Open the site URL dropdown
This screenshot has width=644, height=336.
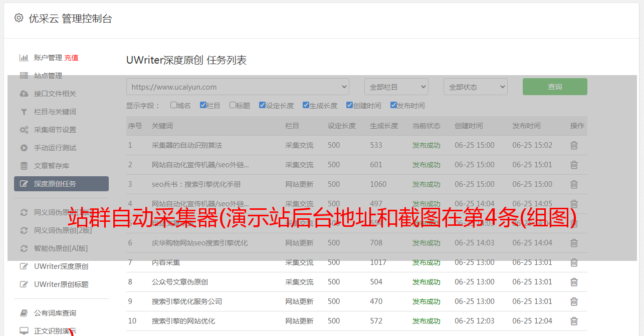(x=238, y=87)
